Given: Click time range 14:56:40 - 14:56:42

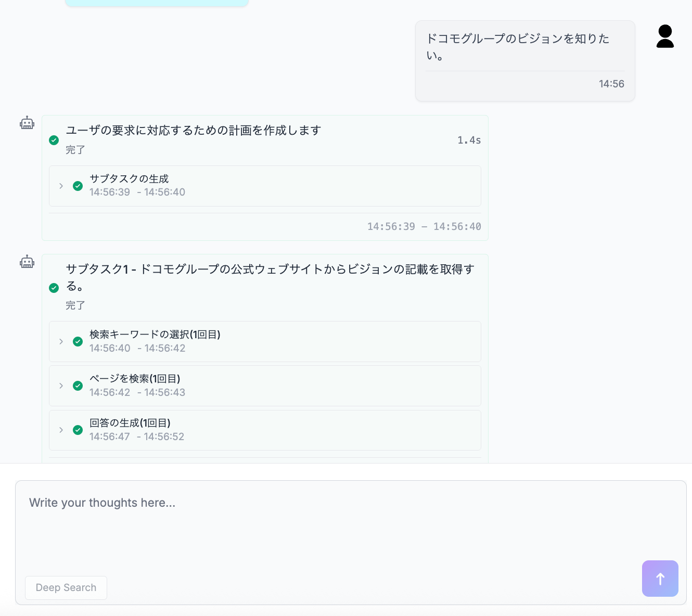Looking at the screenshot, I should (137, 348).
